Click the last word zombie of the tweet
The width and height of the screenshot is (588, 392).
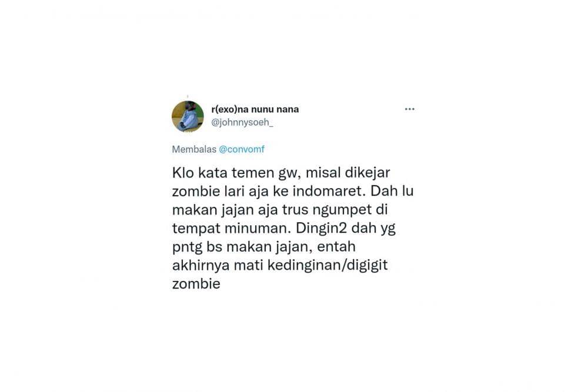(196, 284)
